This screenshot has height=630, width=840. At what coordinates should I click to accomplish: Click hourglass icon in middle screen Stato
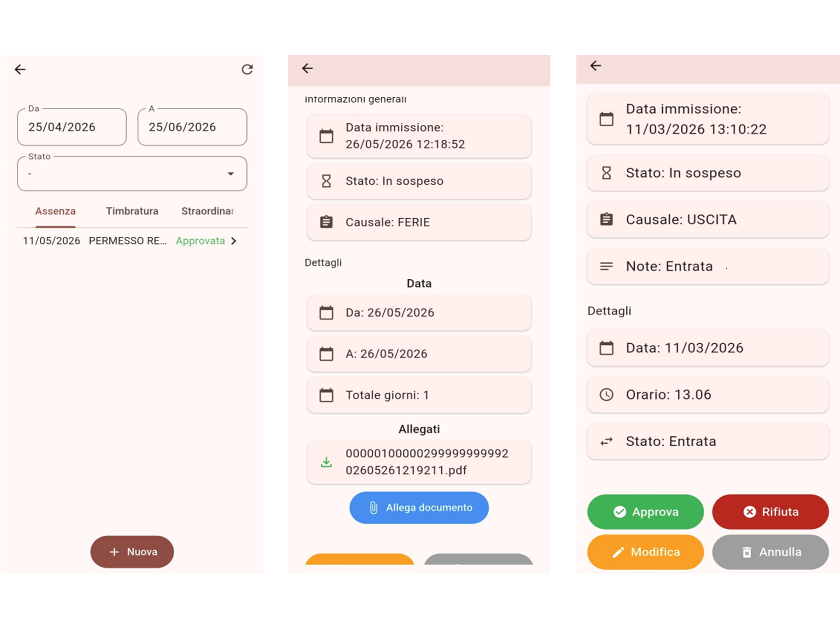click(326, 181)
